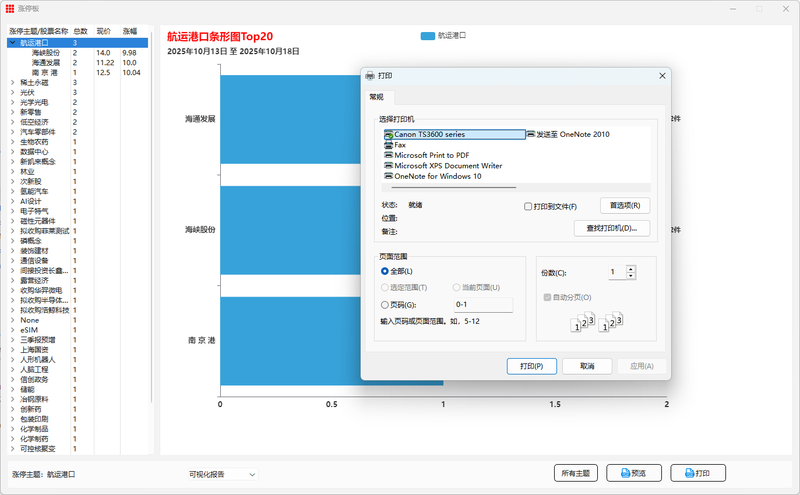800x495 pixels.
Task: Close the 打印 dialog with X
Action: [662, 76]
